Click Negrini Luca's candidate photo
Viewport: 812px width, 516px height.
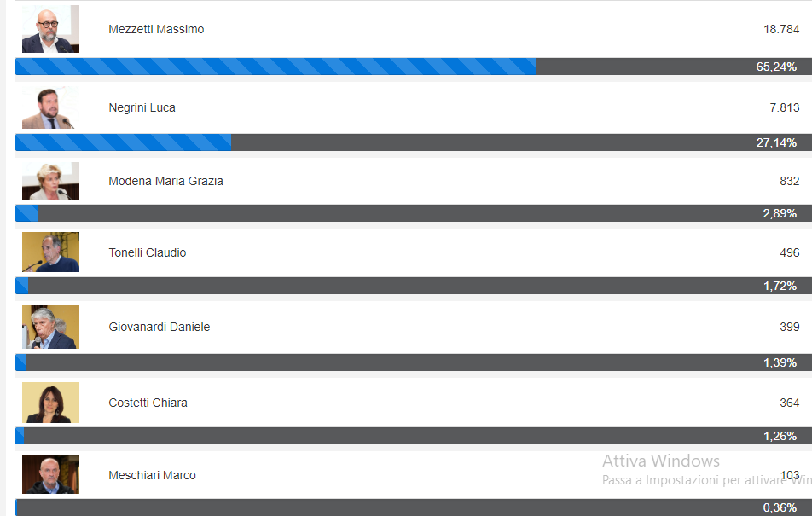point(50,107)
